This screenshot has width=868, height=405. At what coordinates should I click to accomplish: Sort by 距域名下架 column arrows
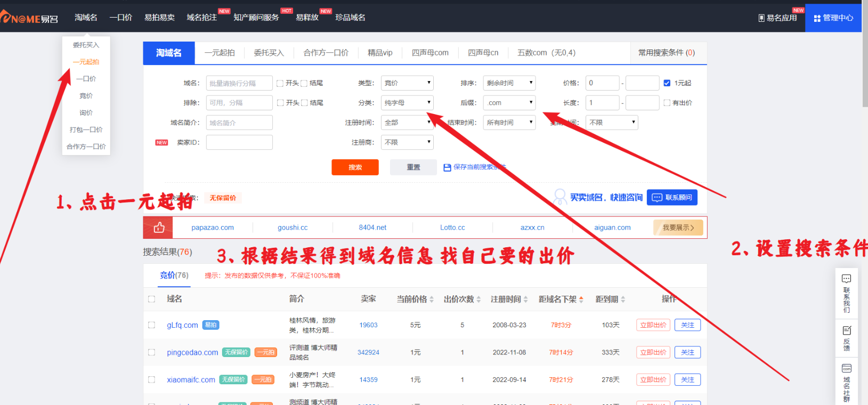[x=581, y=299]
